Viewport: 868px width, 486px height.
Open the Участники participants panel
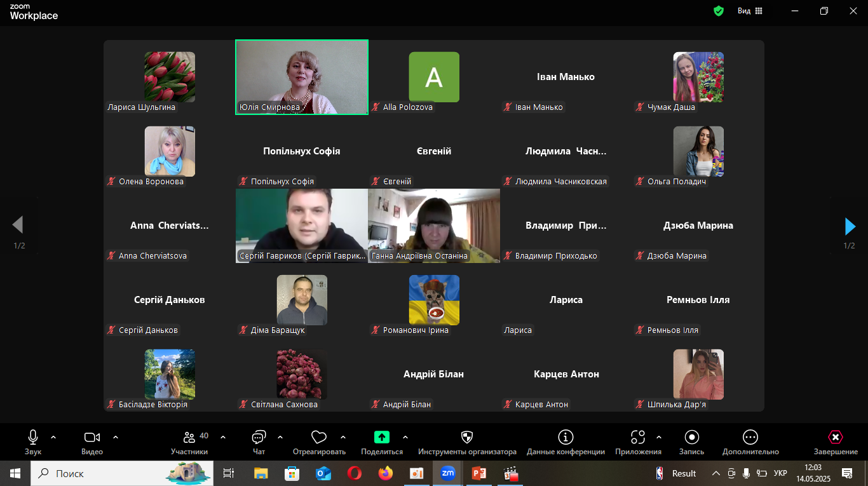pos(189,438)
